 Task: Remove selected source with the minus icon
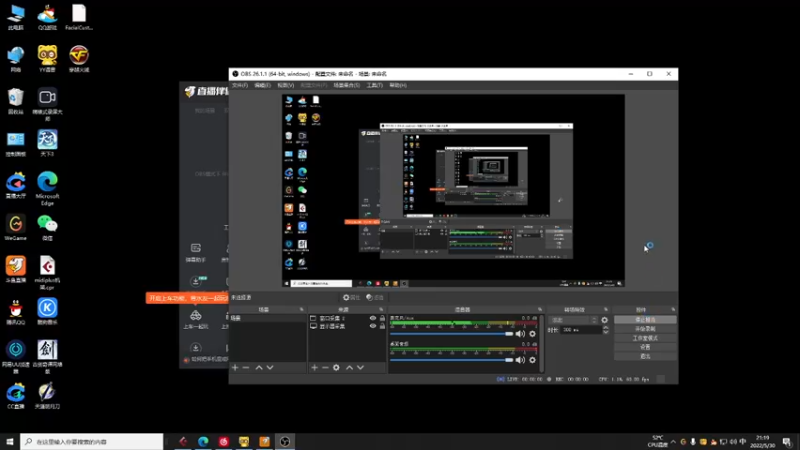[325, 367]
